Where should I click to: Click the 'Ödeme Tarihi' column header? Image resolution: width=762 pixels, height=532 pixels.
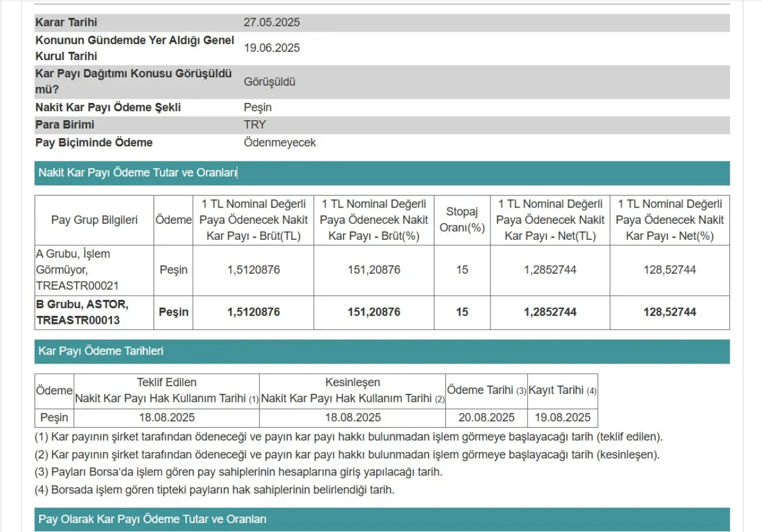tap(486, 391)
